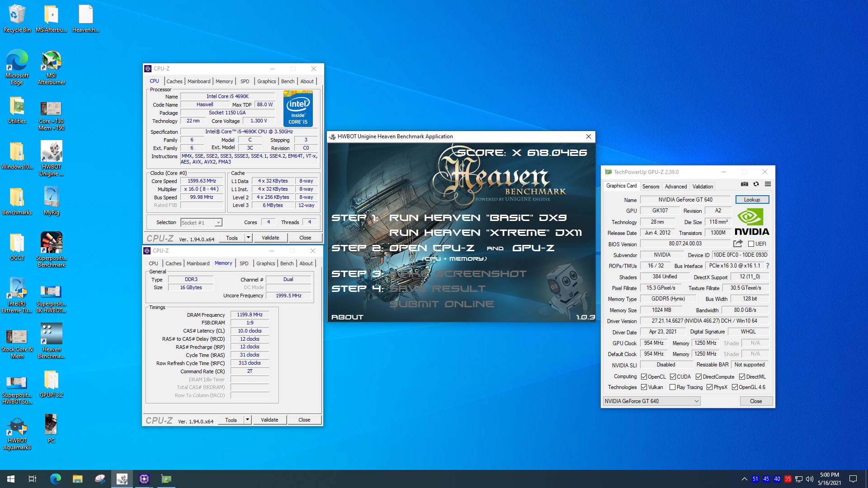
Task: Click Run Heaven "Basic" DX9 option
Action: click(478, 218)
